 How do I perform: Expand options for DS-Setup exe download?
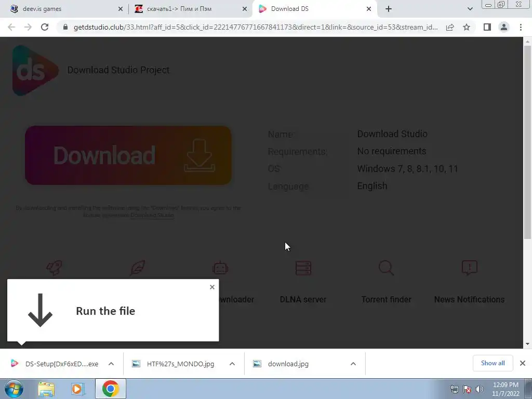111,364
